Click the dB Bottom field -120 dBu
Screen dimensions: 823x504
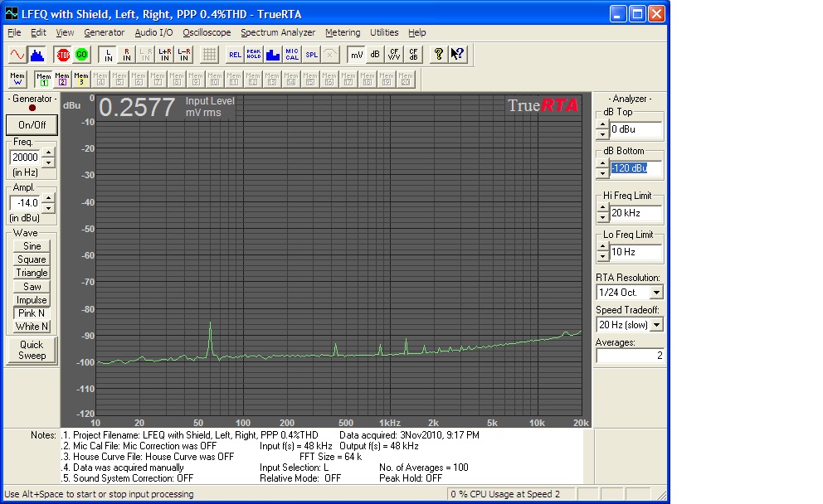(x=636, y=167)
